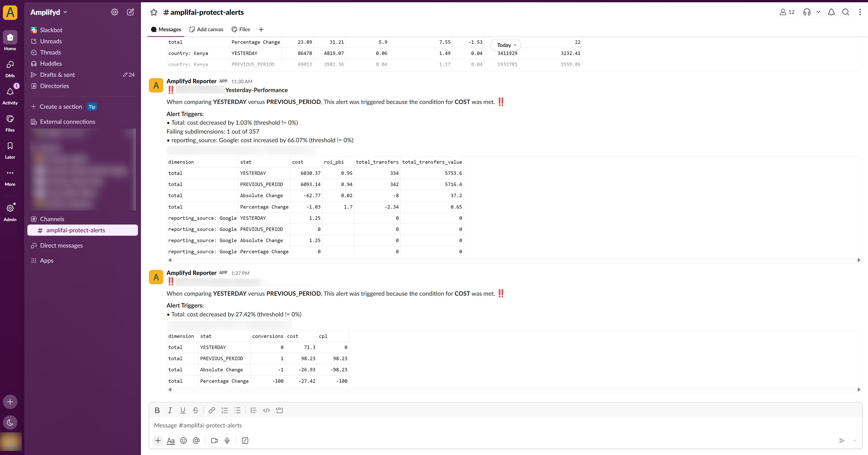Image resolution: width=868 pixels, height=455 pixels.
Task: Switch to the channel Files tab
Action: coord(241,29)
